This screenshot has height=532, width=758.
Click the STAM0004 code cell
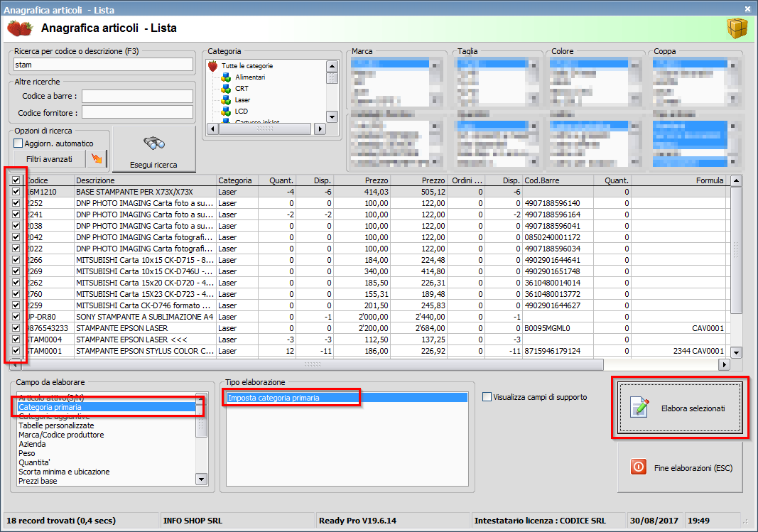48,340
